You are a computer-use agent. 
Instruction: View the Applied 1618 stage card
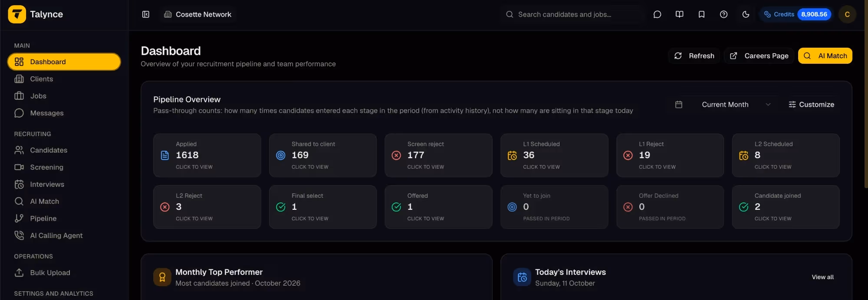pos(207,155)
